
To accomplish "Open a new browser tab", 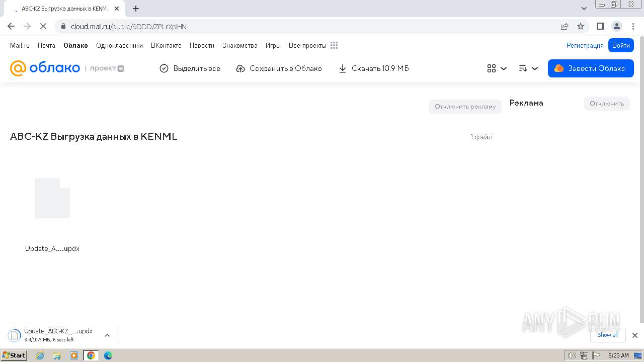I will coord(136,9).
